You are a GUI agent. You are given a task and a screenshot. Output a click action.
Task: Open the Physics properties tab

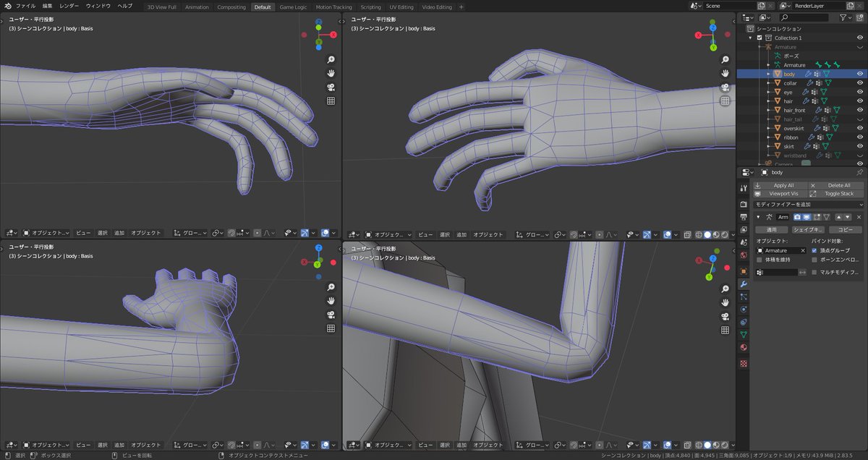744,309
